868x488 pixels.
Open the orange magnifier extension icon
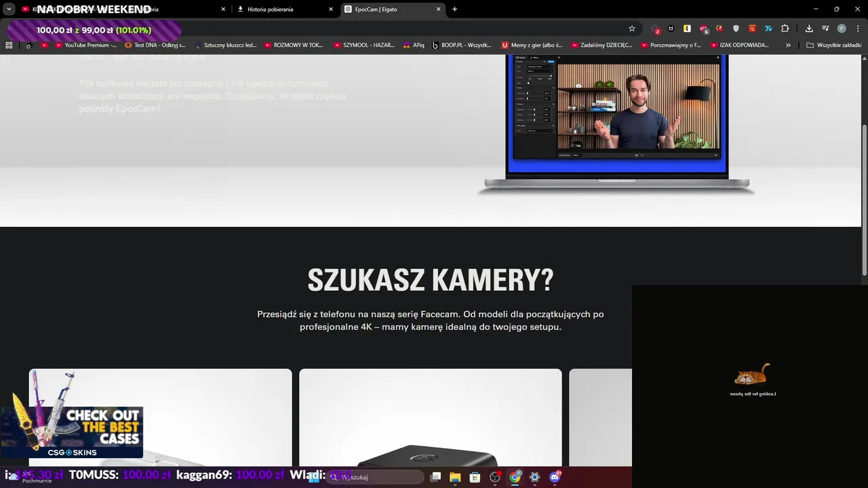coord(752,28)
